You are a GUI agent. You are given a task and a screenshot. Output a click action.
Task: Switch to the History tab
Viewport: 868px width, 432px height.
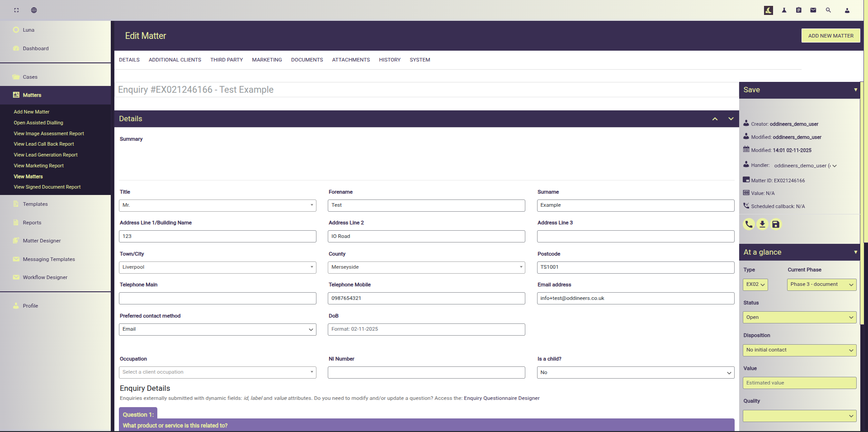click(390, 60)
